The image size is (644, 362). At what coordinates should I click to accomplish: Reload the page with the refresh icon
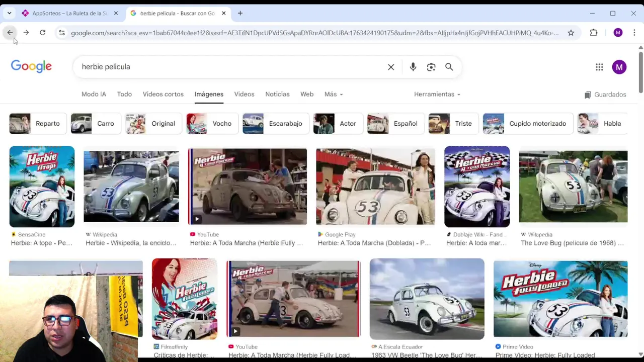[43, 33]
